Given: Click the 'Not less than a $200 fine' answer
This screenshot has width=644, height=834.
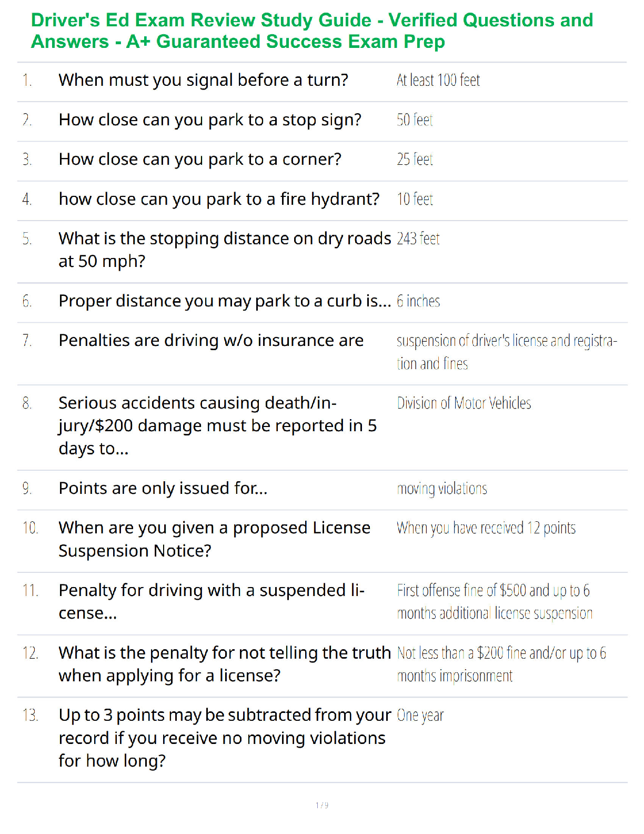Looking at the screenshot, I should pyautogui.click(x=501, y=664).
